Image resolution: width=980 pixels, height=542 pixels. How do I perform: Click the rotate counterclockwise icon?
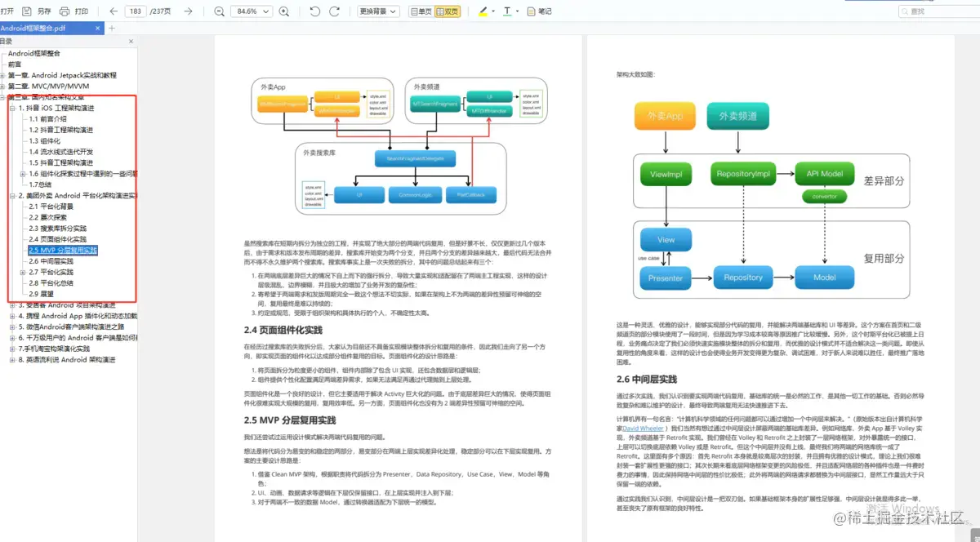[x=314, y=11]
